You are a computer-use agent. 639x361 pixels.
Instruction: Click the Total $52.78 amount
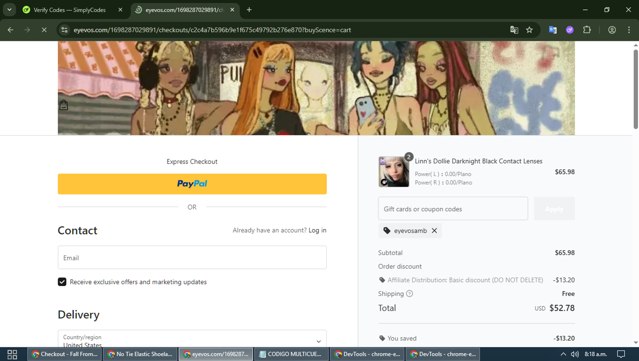[562, 308]
